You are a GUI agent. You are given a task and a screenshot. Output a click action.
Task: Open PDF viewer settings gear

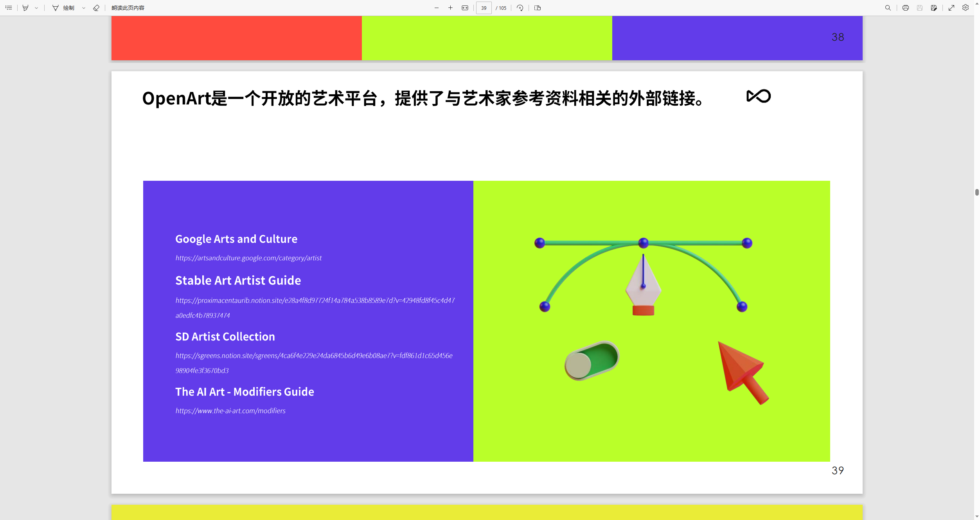[966, 8]
